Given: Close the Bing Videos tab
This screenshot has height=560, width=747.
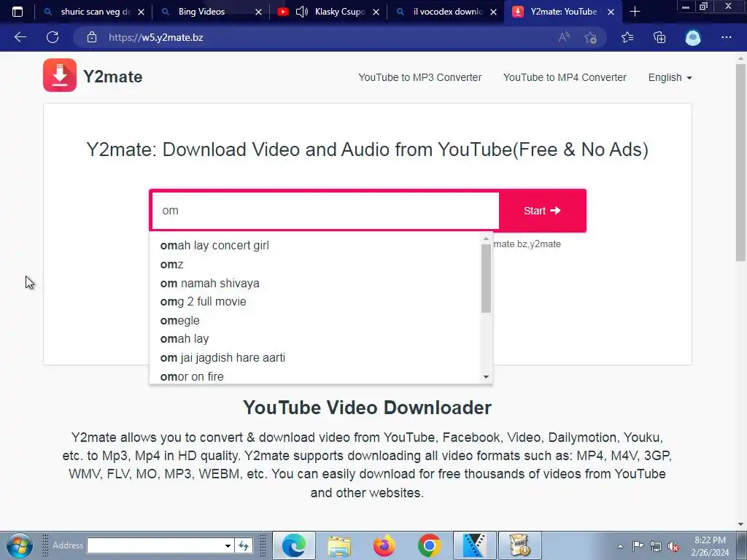Looking at the screenshot, I should tap(258, 12).
